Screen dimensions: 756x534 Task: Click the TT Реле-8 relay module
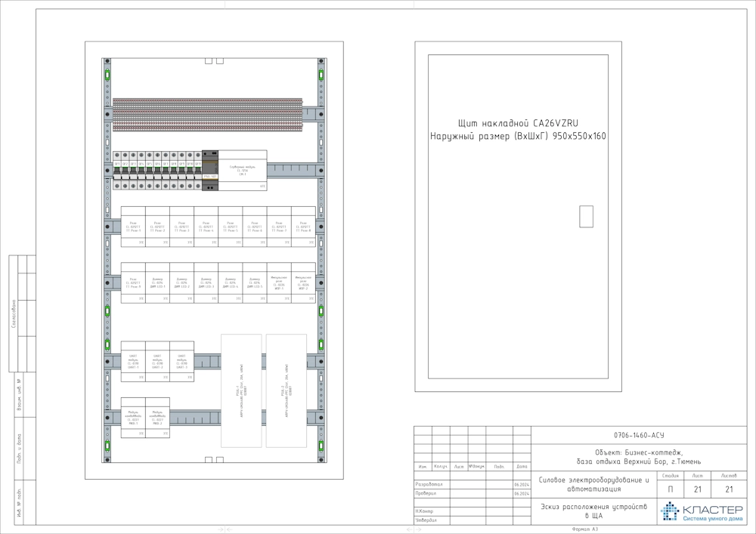pyautogui.click(x=303, y=227)
